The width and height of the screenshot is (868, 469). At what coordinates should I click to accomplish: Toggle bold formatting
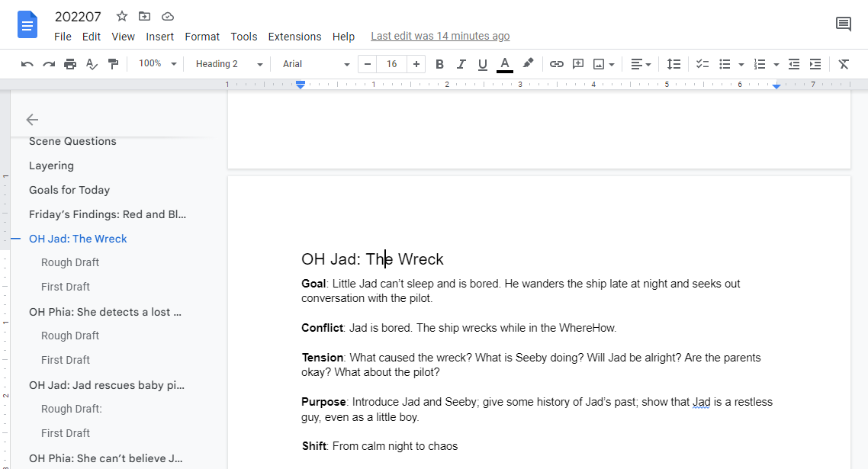click(x=439, y=64)
